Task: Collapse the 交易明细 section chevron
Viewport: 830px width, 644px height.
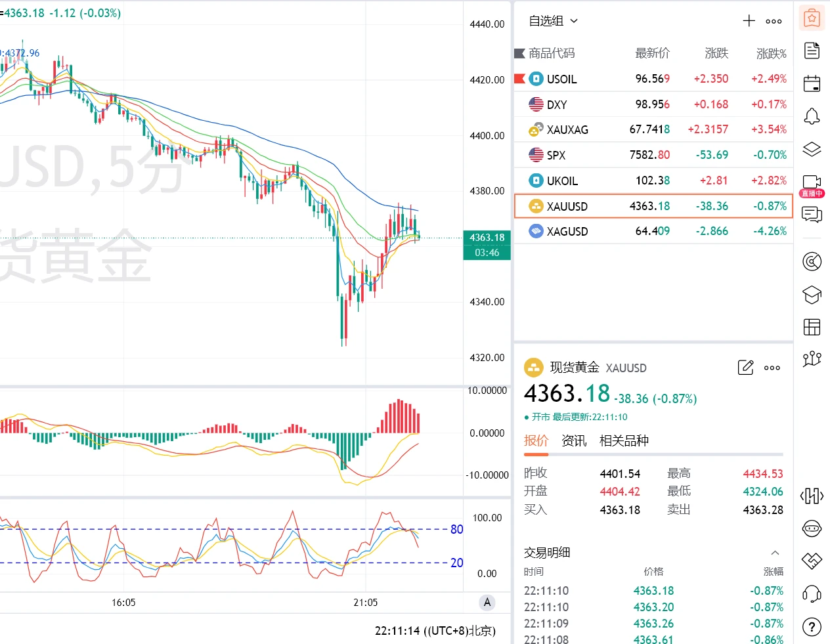Action: coord(775,553)
